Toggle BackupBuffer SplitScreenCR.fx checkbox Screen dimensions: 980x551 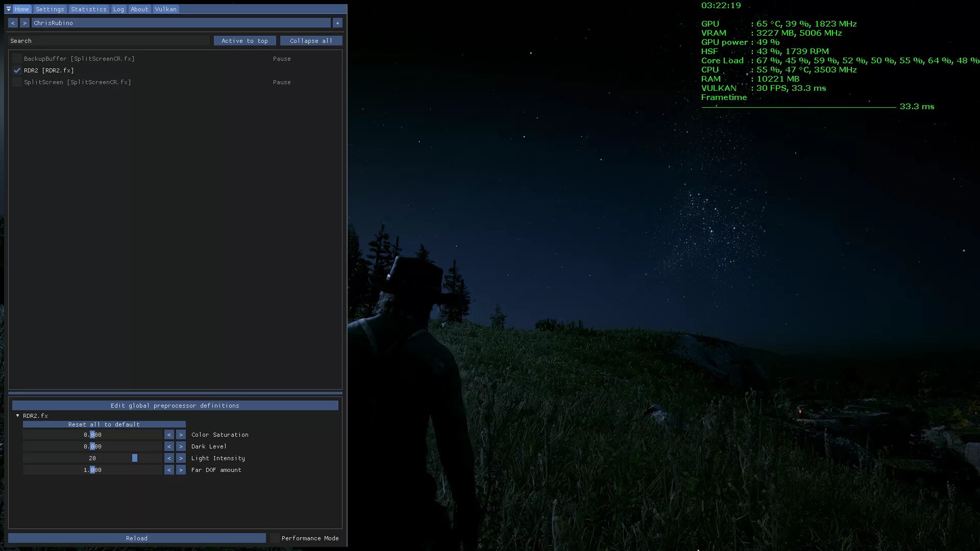click(16, 59)
